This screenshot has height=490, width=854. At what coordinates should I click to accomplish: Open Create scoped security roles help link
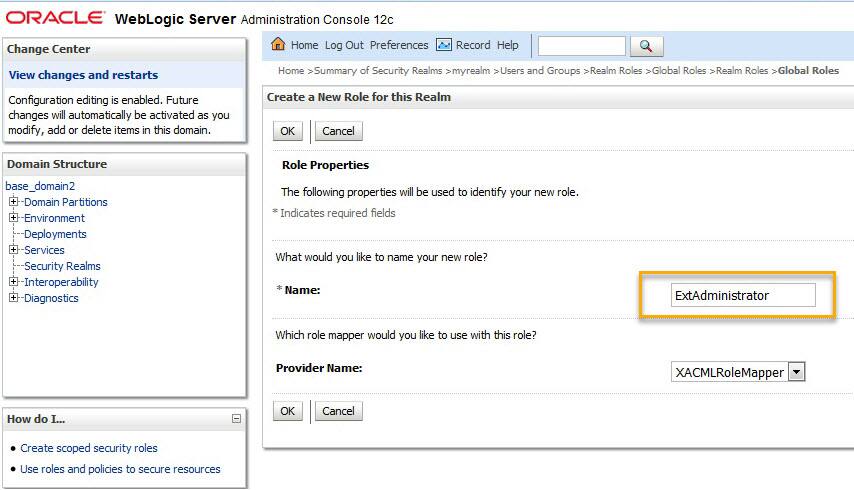click(89, 448)
